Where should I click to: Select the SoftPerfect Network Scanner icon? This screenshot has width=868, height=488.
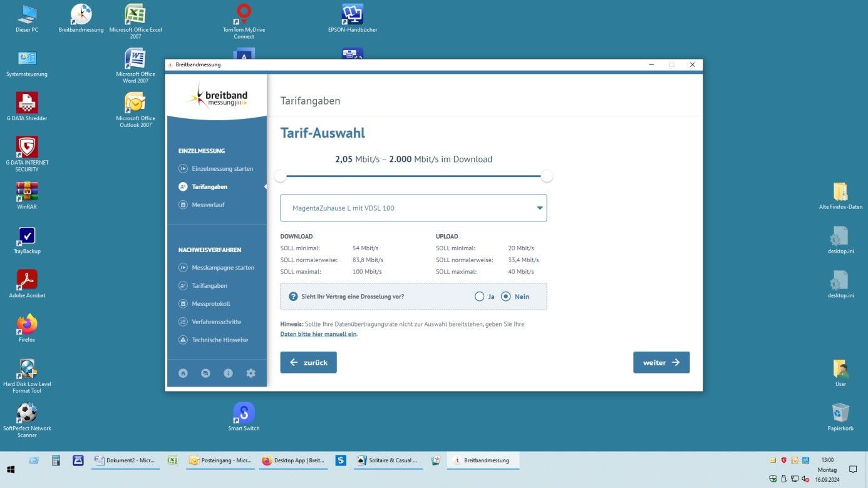click(27, 420)
